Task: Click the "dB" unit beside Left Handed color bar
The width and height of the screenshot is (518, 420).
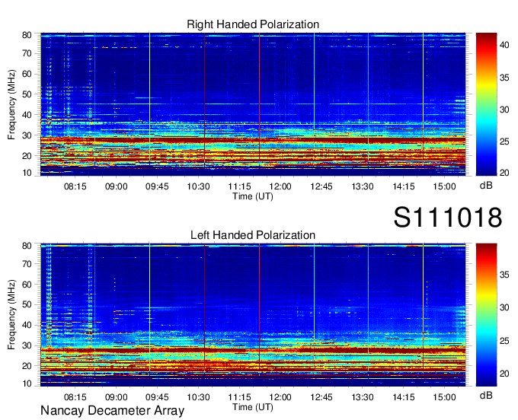Action: [486, 395]
